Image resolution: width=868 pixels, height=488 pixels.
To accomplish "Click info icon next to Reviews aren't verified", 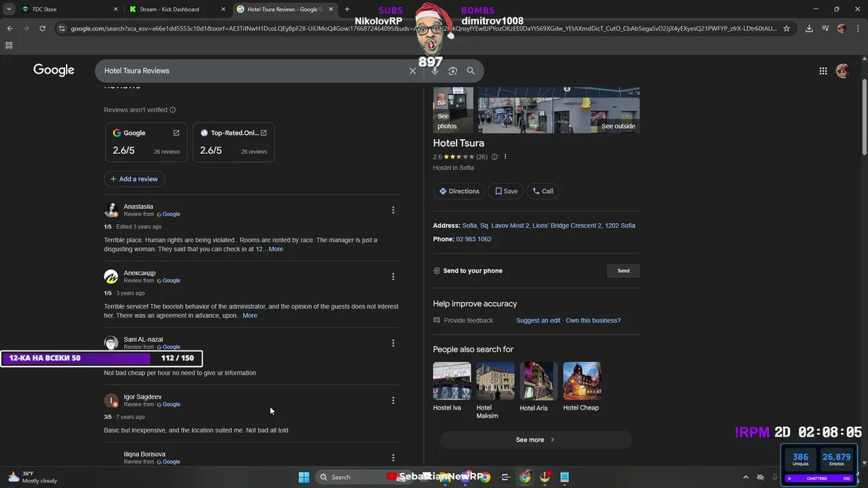I will coord(172,110).
